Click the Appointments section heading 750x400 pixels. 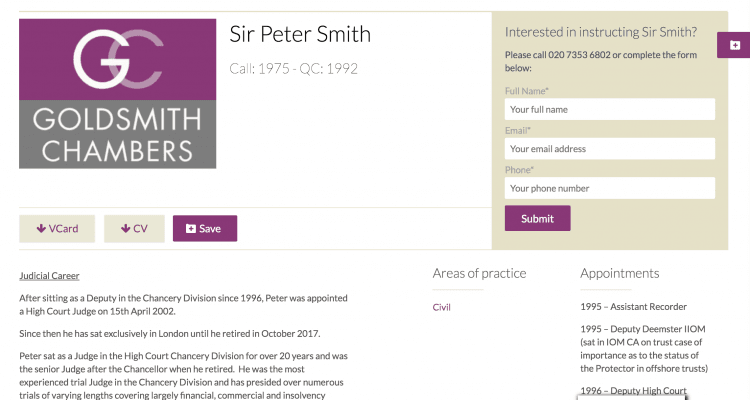[x=619, y=273]
